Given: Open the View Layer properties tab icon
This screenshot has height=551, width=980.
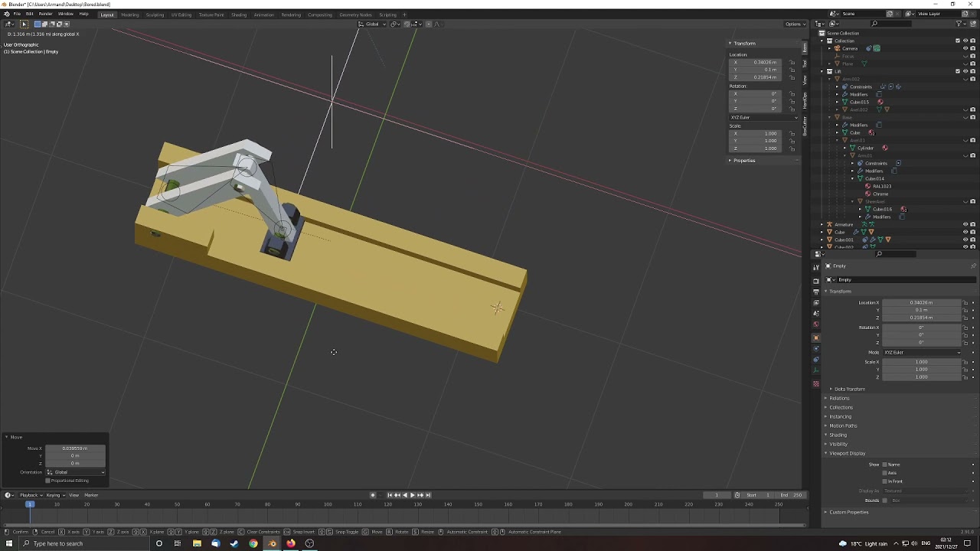Looking at the screenshot, I should [816, 303].
